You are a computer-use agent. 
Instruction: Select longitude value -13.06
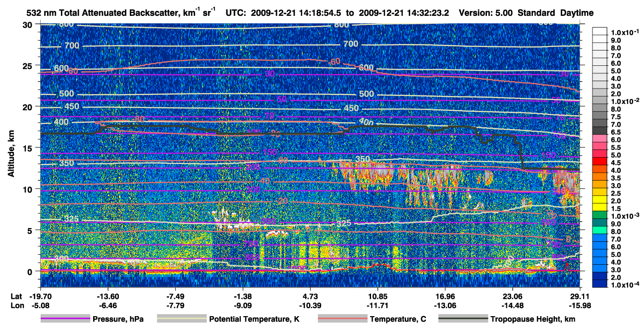pos(445,305)
